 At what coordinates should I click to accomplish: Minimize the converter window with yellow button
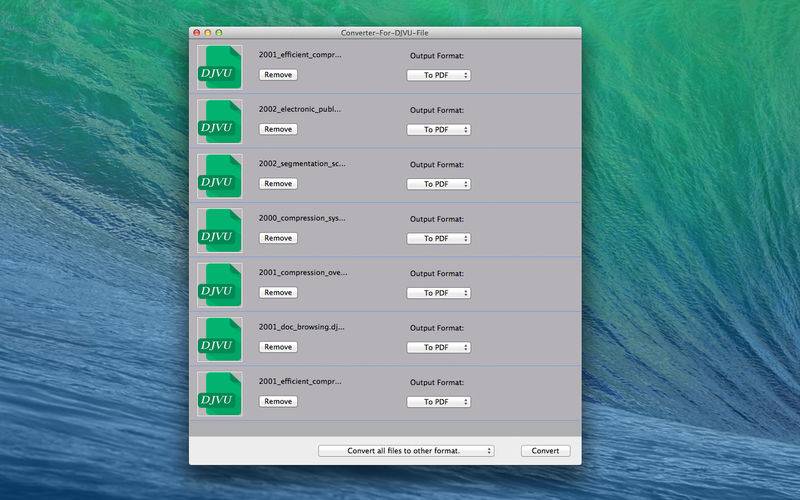[208, 33]
